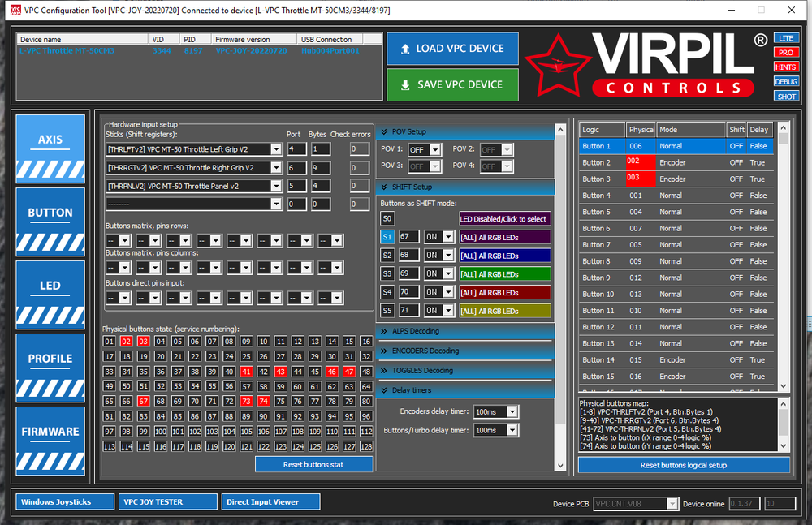
Task: Click the S1 shift button
Action: (x=387, y=237)
